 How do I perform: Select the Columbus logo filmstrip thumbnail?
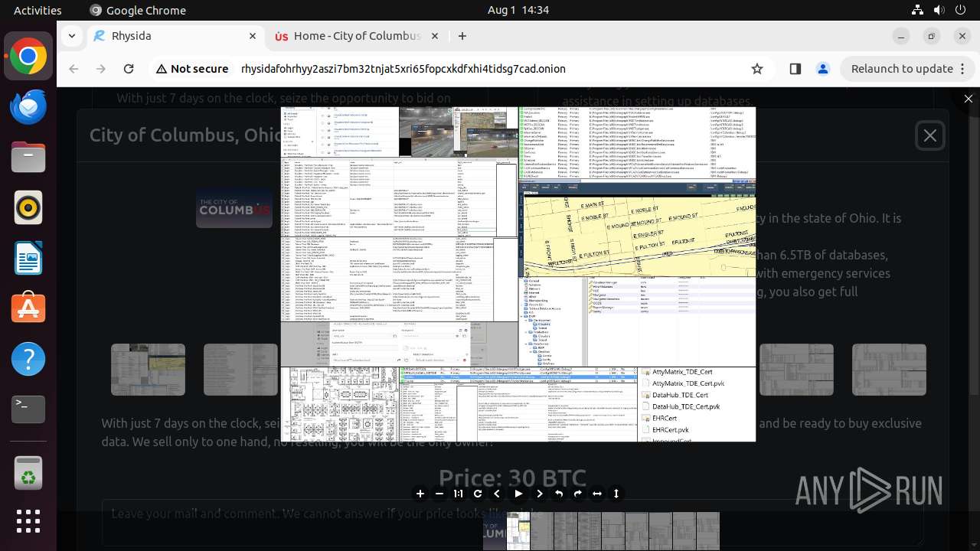click(x=495, y=531)
